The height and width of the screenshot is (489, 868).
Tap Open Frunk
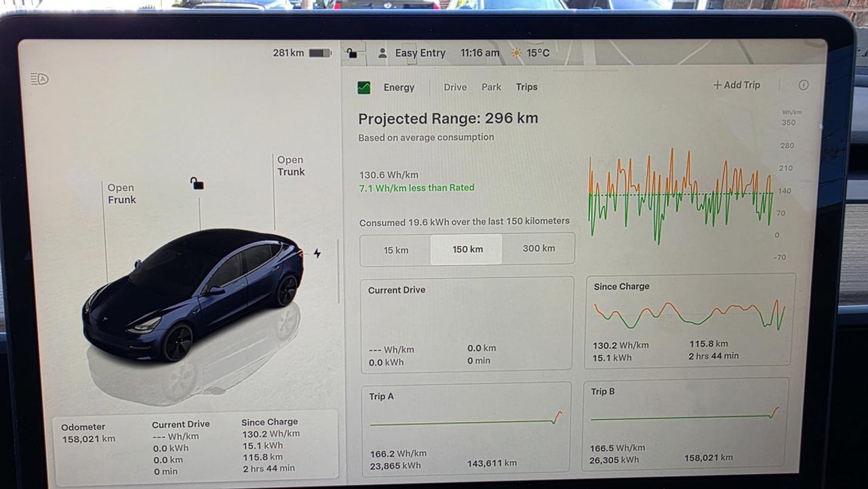point(121,193)
